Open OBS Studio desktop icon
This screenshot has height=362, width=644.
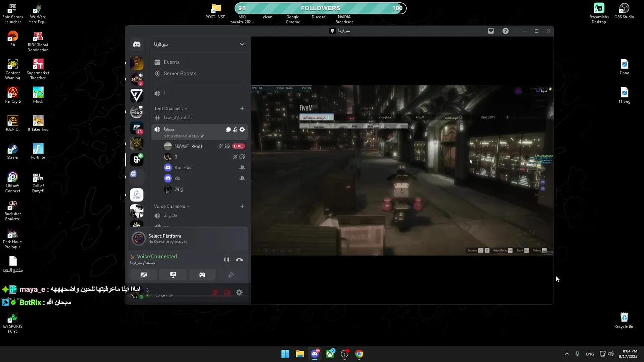click(624, 11)
